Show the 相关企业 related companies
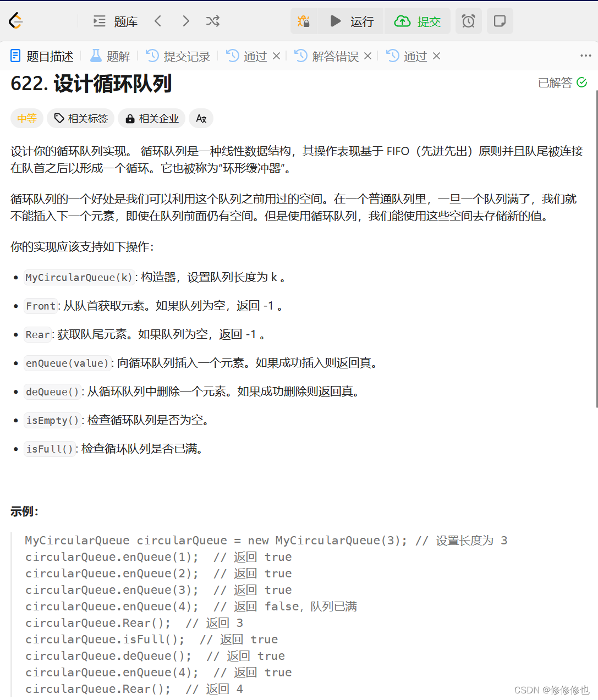The height and width of the screenshot is (700, 598). coord(152,118)
